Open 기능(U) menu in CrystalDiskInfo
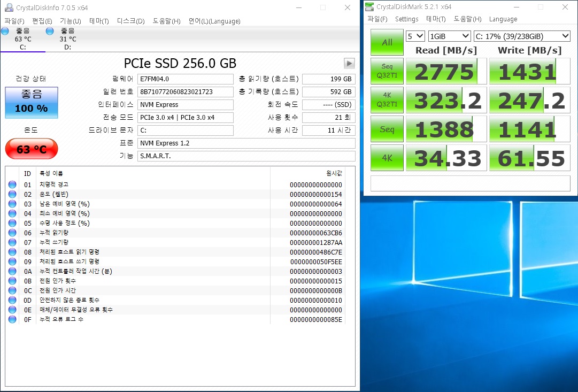The image size is (578, 392). pos(71,21)
